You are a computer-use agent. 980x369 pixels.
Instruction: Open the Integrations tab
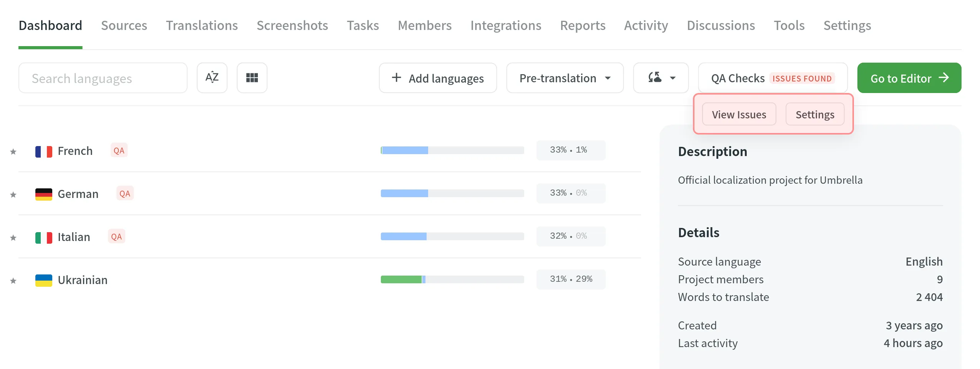pyautogui.click(x=505, y=25)
